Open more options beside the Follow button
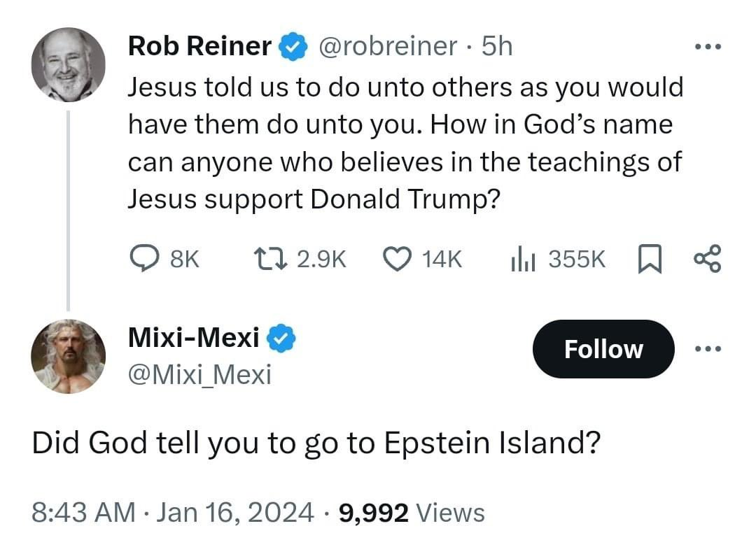 click(x=706, y=348)
